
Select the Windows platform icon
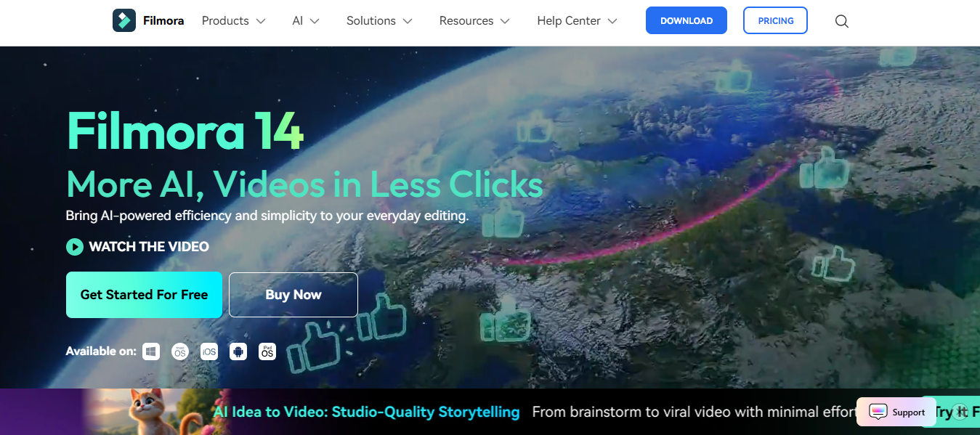(x=151, y=351)
